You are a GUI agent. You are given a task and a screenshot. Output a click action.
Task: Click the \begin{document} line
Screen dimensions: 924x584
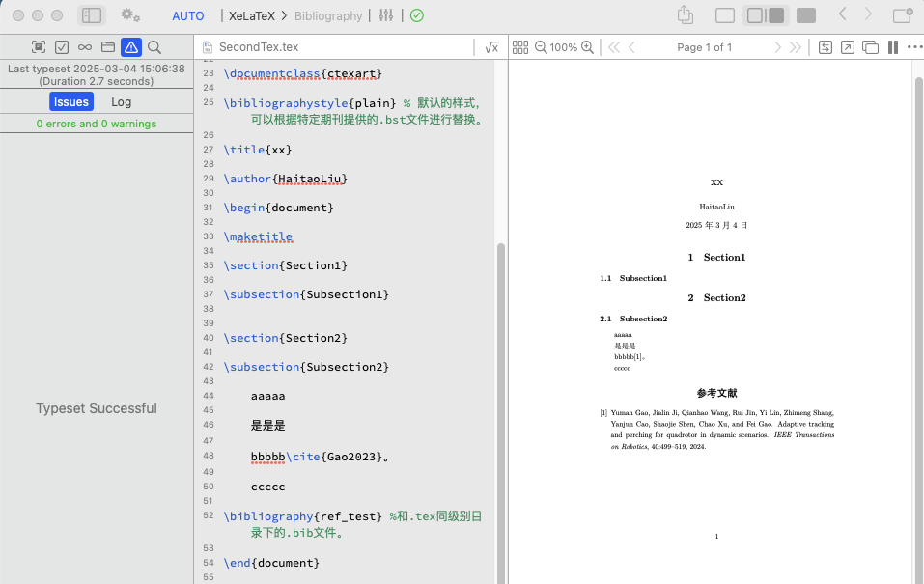[278, 208]
